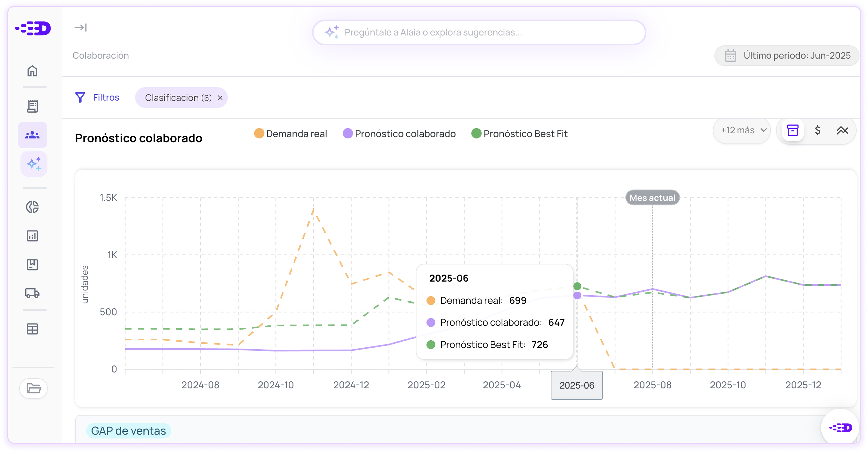Open the Home page icon
The height and width of the screenshot is (452, 868).
32,71
